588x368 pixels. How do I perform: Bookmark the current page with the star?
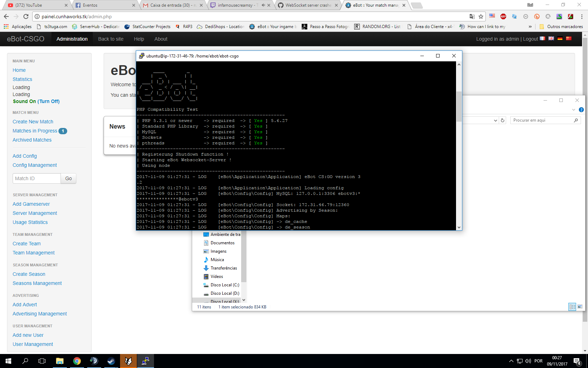click(481, 16)
